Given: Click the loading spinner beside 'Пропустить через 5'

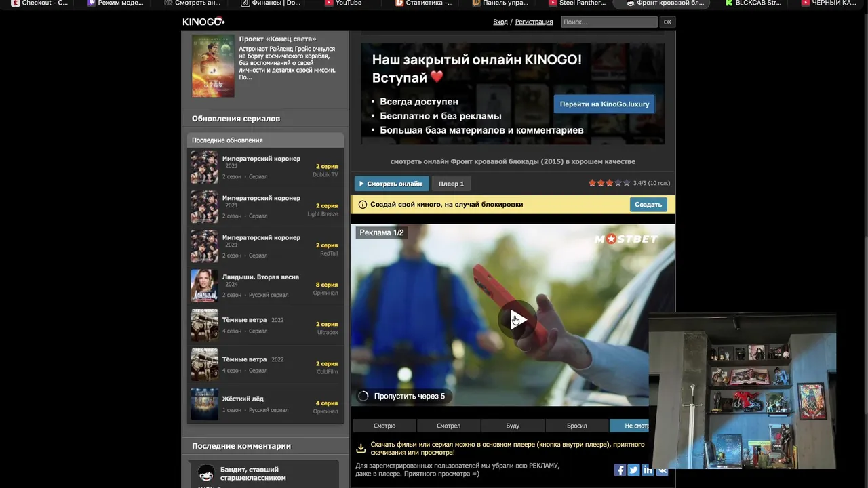Looking at the screenshot, I should (x=363, y=396).
